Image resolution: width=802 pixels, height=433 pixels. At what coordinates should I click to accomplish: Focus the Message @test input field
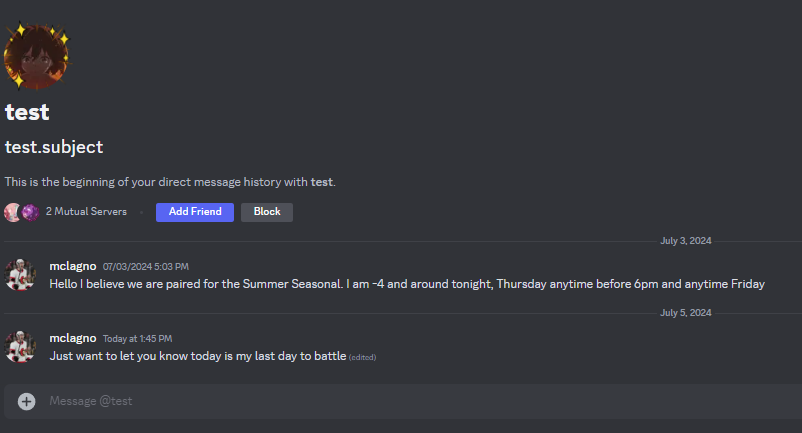coord(400,401)
